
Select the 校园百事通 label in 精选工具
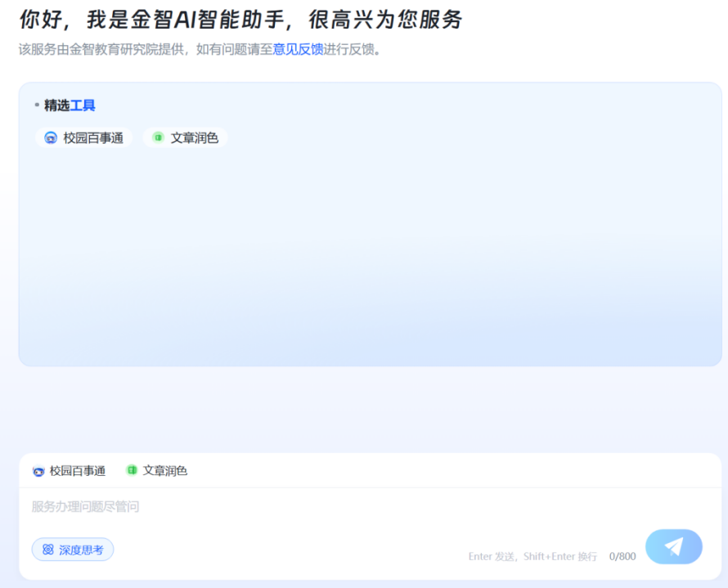(x=93, y=138)
